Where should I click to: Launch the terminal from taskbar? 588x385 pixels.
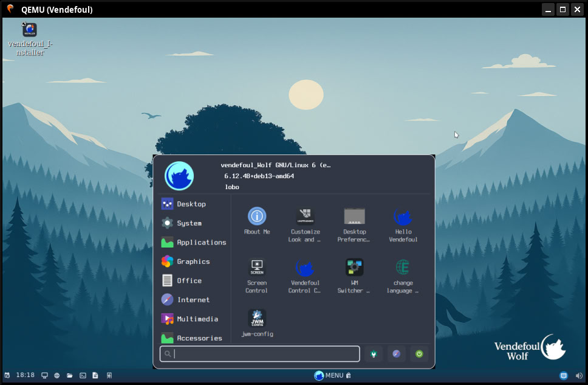83,375
